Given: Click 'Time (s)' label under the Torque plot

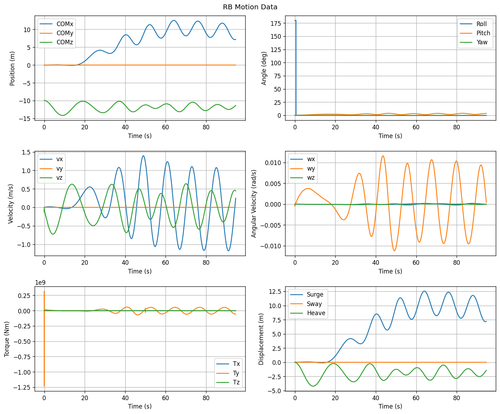Looking at the screenshot, I should tap(140, 406).
